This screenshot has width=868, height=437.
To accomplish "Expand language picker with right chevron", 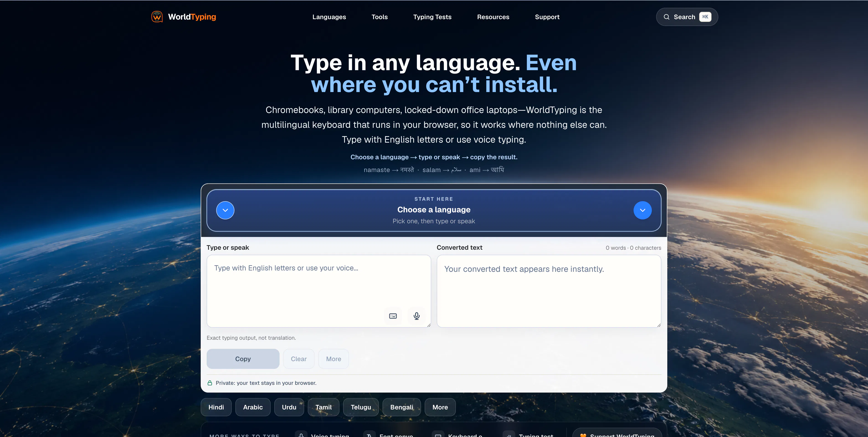I will (642, 210).
